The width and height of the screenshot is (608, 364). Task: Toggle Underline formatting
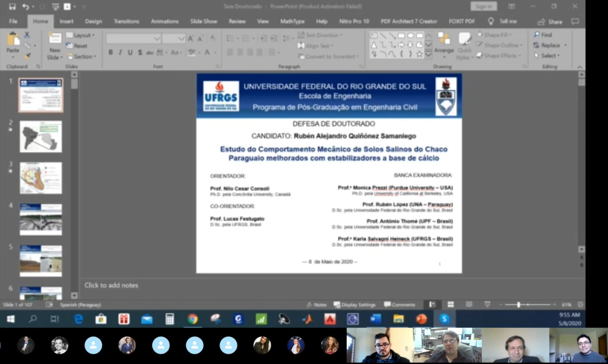point(130,52)
